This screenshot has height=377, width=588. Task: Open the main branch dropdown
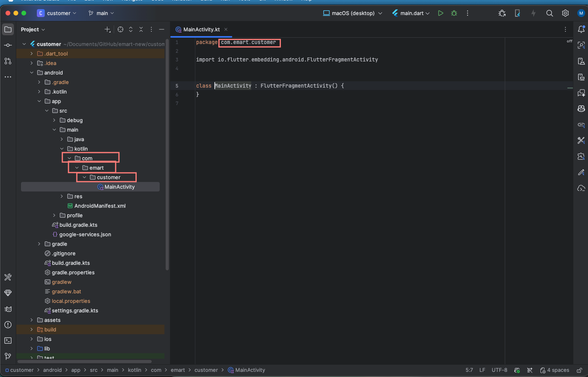101,13
